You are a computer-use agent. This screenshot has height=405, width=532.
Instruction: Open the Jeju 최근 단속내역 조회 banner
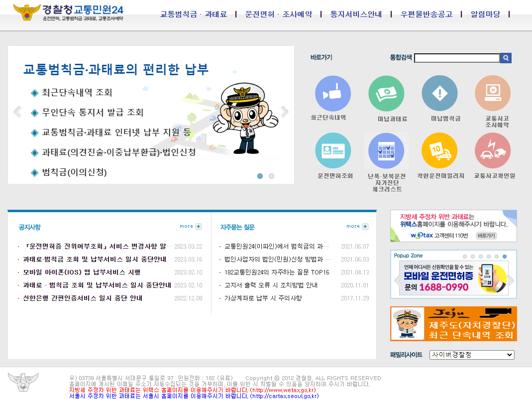(453, 324)
